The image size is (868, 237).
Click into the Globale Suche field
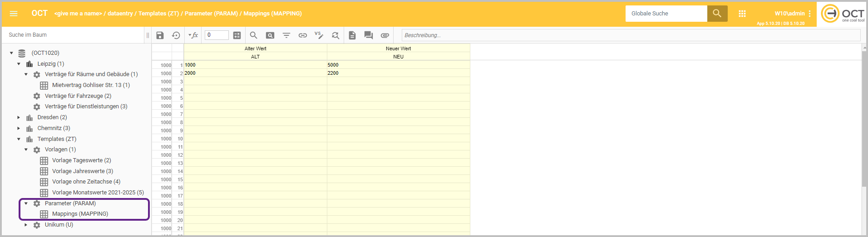pyautogui.click(x=666, y=14)
